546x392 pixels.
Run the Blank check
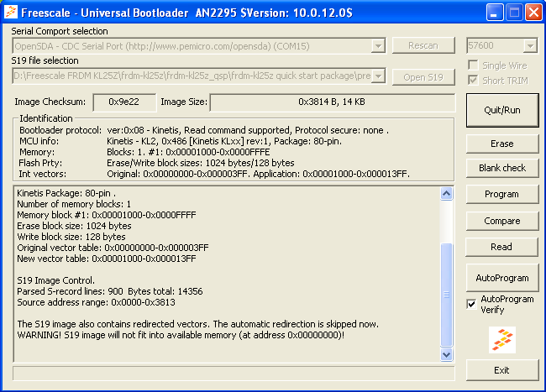[502, 168]
